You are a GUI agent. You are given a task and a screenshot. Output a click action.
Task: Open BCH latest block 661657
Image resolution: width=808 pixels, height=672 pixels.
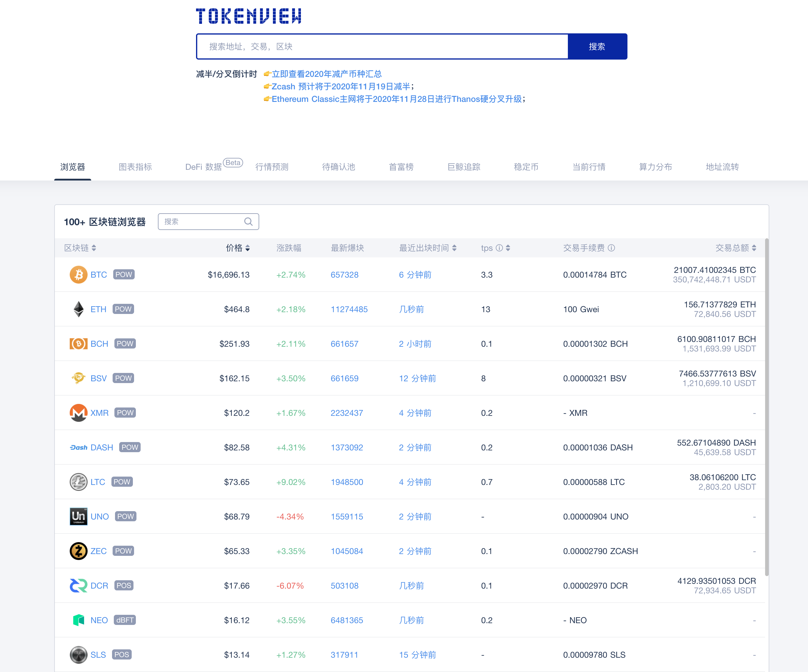pos(345,343)
